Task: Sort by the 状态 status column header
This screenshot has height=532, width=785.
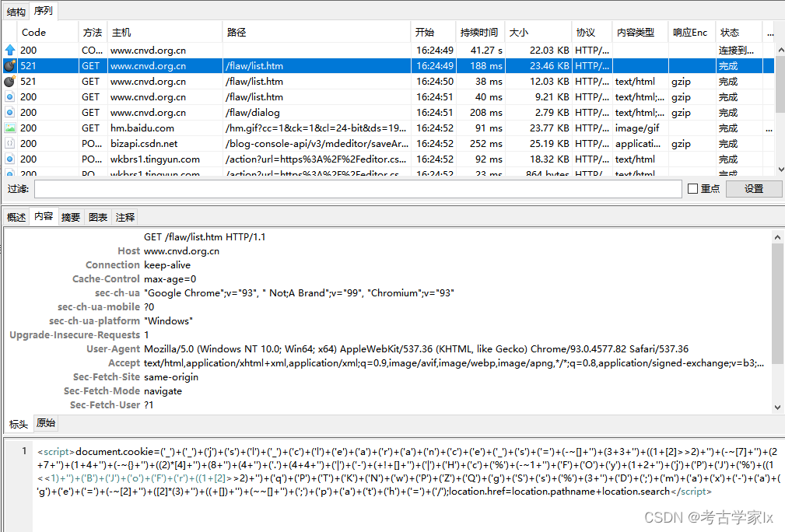Action: coord(738,33)
